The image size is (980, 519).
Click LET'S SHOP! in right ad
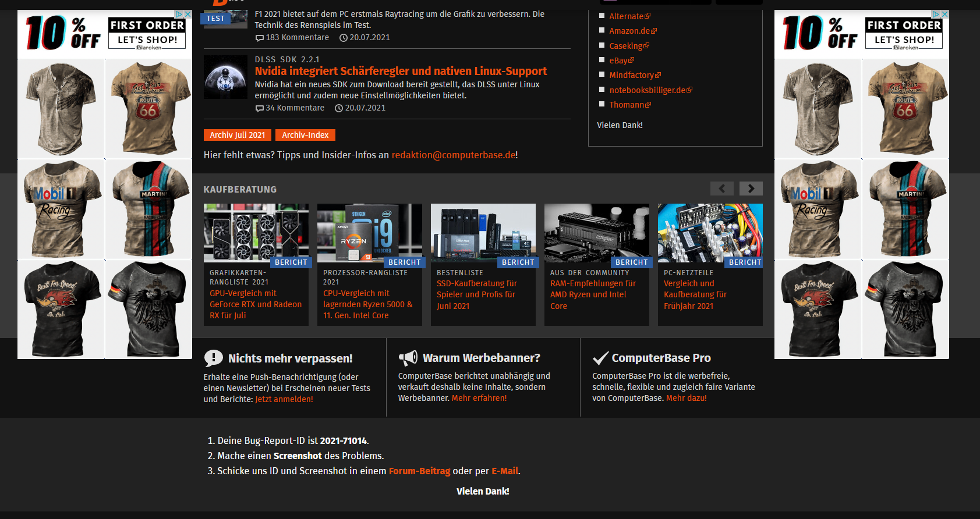904,40
